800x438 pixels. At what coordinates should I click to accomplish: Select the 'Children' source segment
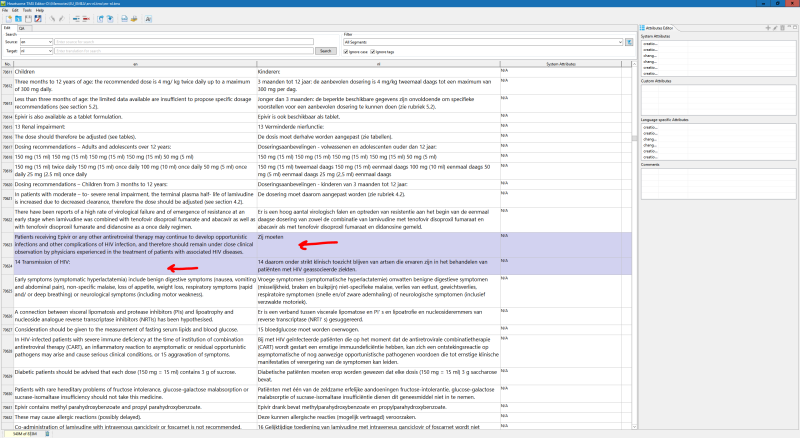pyautogui.click(x=135, y=72)
